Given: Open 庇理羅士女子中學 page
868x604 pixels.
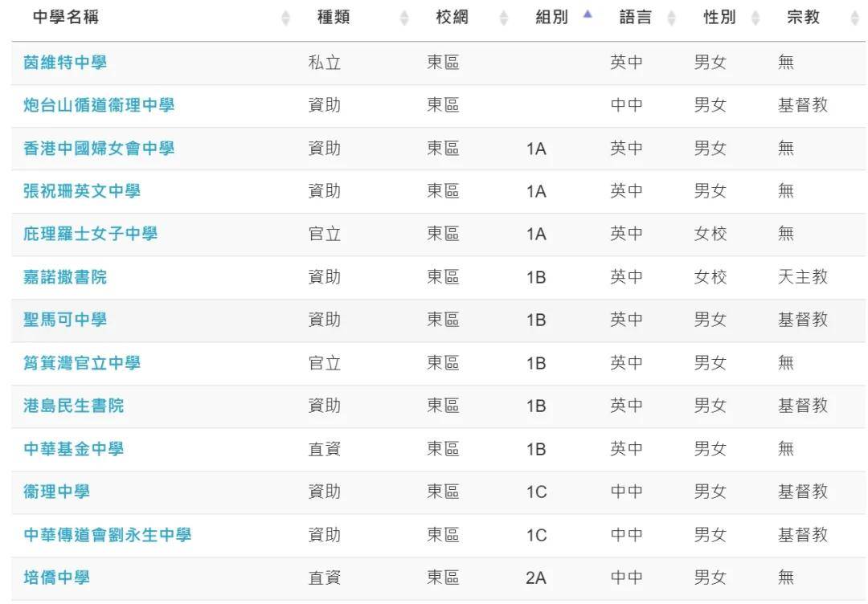Looking at the screenshot, I should (90, 234).
